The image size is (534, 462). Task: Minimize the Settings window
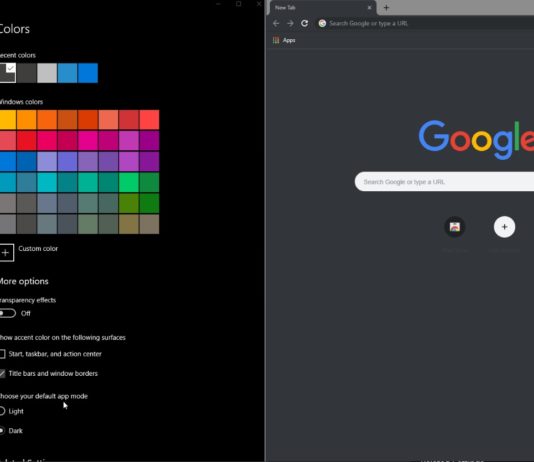[x=218, y=4]
